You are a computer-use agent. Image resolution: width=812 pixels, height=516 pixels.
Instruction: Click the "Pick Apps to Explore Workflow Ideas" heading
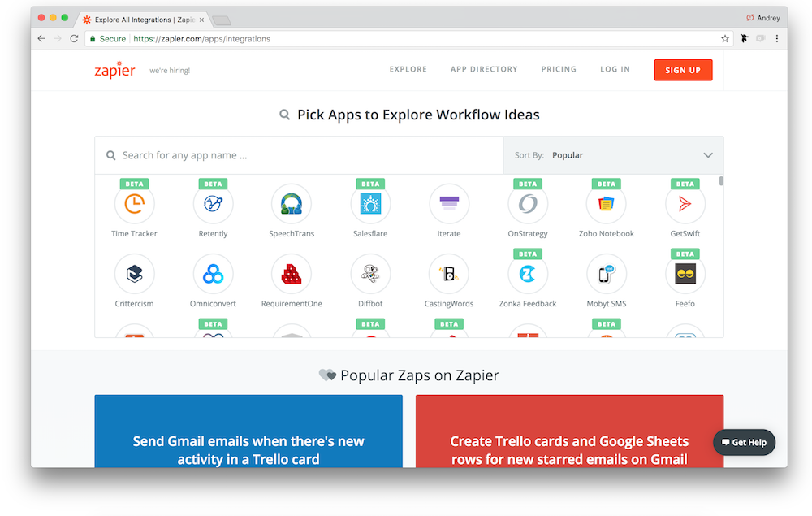click(418, 115)
